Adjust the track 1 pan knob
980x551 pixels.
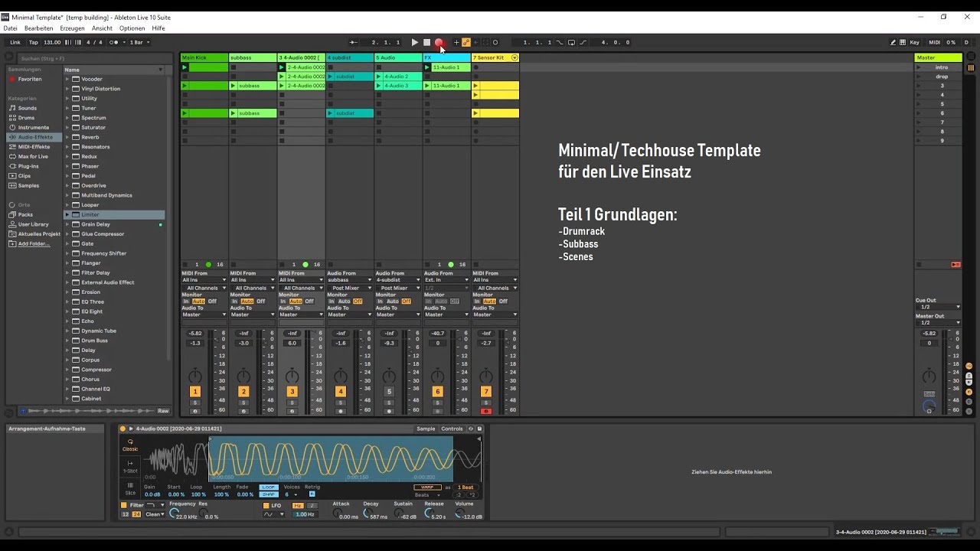point(195,376)
